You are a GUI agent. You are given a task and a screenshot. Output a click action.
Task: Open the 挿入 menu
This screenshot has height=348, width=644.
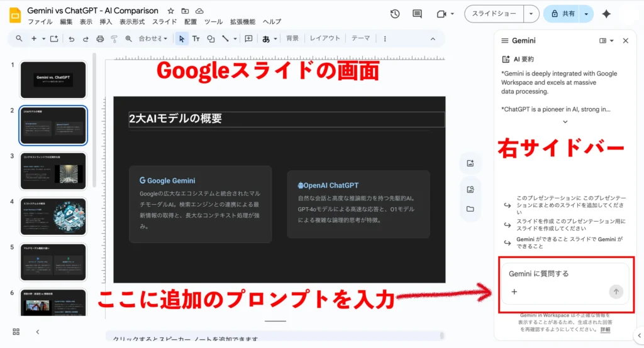click(x=106, y=22)
